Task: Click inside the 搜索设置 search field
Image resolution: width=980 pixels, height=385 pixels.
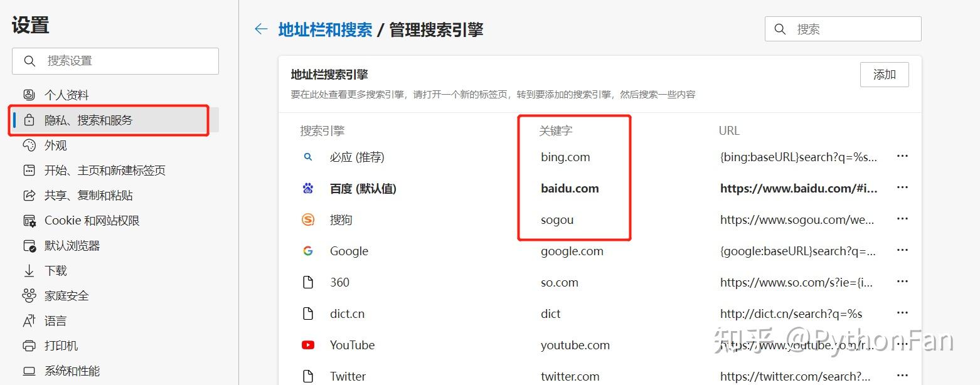Action: pyautogui.click(x=115, y=61)
